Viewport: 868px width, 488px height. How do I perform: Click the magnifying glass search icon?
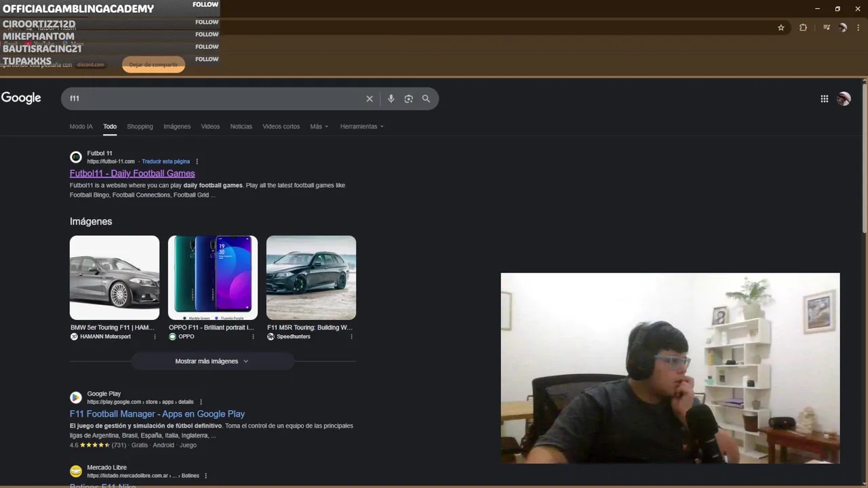point(426,99)
